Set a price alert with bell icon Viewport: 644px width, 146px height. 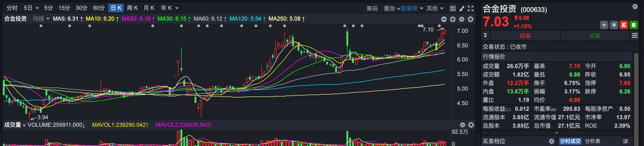[x=614, y=25]
